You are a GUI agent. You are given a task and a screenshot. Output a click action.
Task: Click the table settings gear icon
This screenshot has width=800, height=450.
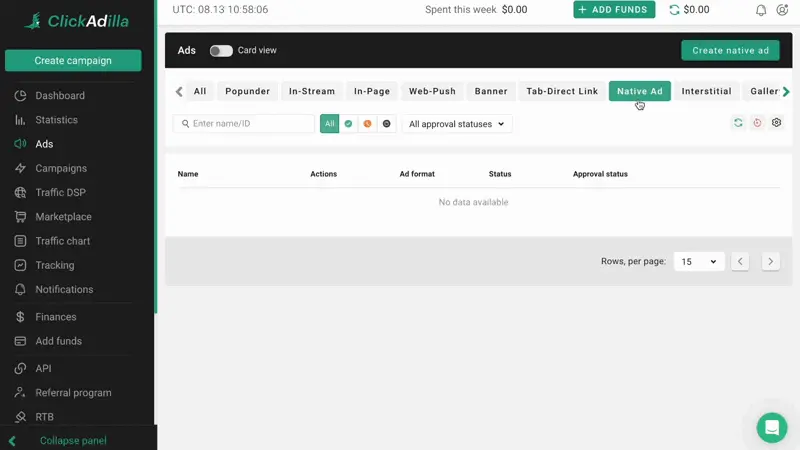776,123
